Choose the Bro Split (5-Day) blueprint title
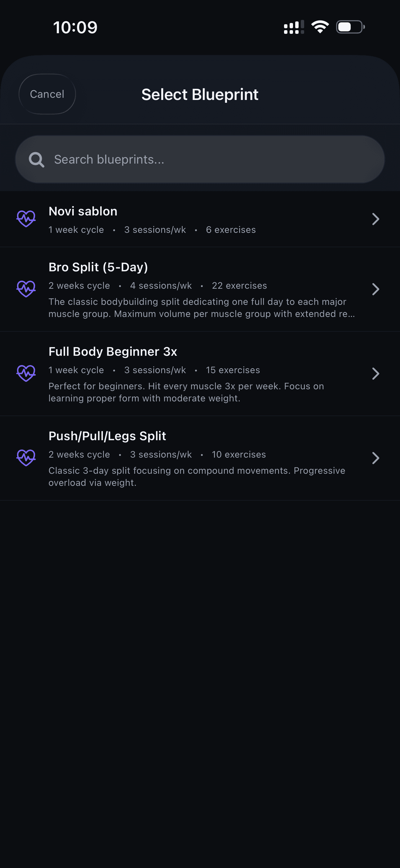 point(98,267)
